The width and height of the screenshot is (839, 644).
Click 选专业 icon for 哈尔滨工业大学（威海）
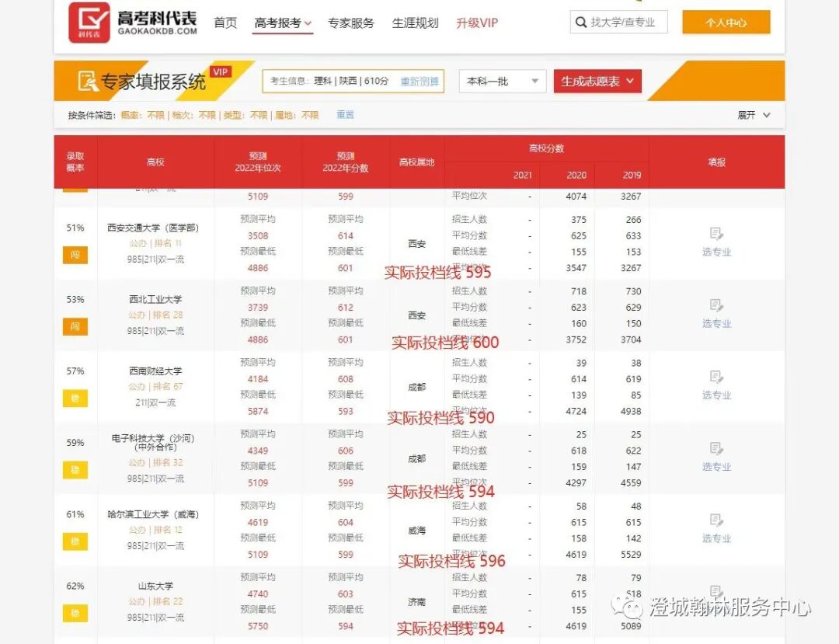click(716, 520)
